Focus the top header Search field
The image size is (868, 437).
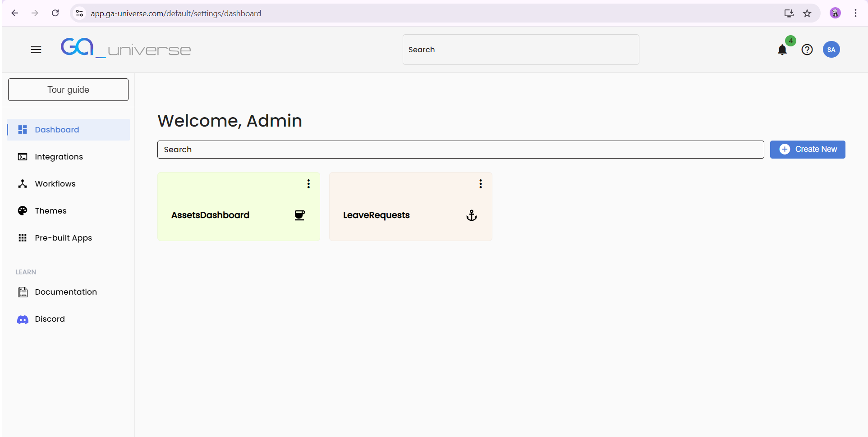521,50
